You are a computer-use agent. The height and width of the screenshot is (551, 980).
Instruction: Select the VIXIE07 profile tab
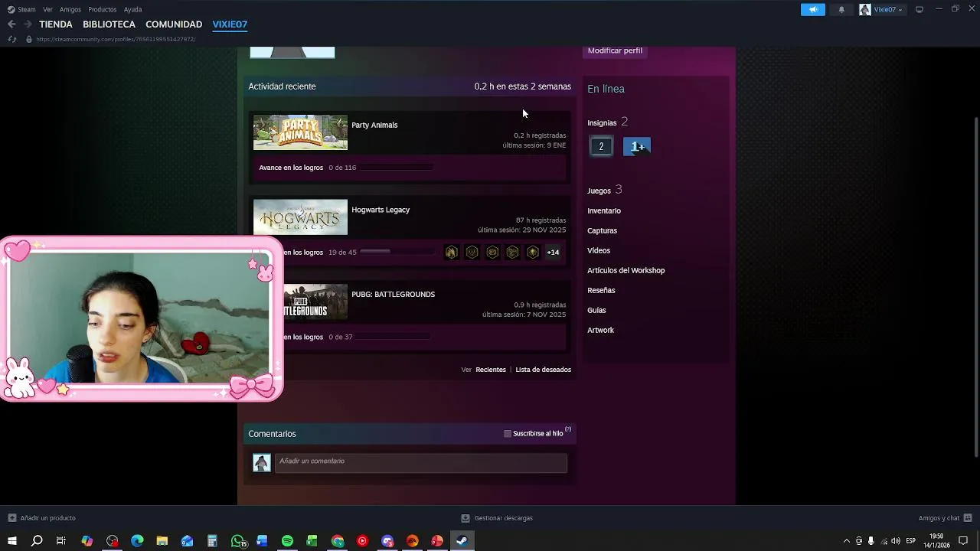(x=230, y=24)
